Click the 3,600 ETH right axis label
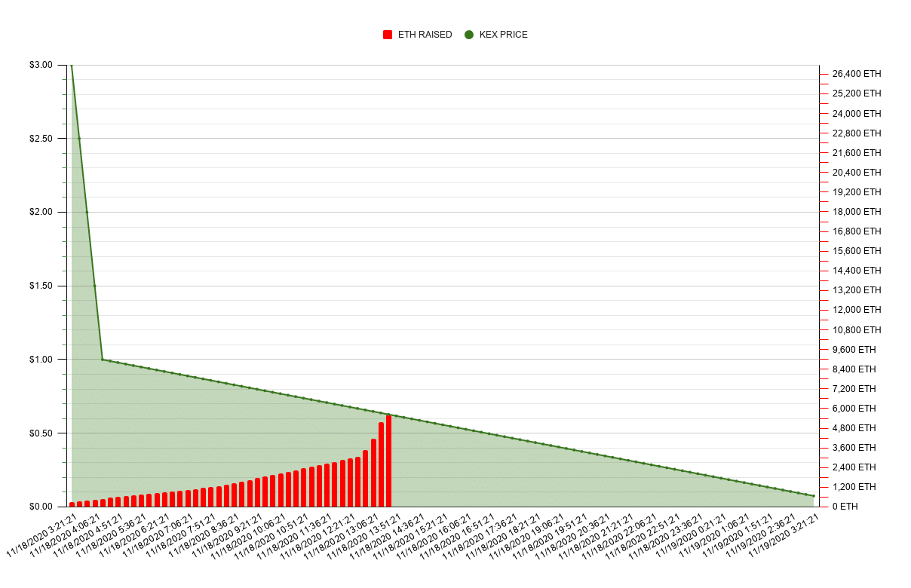The height and width of the screenshot is (588, 911). [x=854, y=448]
